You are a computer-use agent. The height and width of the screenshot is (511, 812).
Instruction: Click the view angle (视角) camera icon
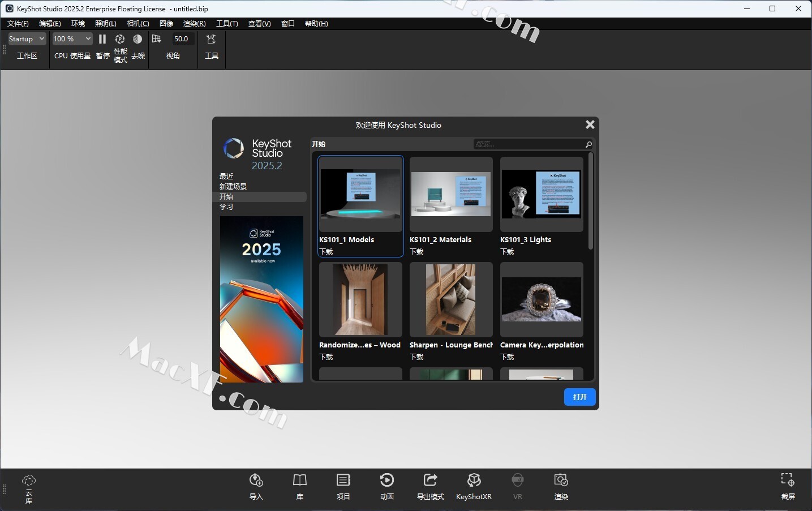click(157, 38)
